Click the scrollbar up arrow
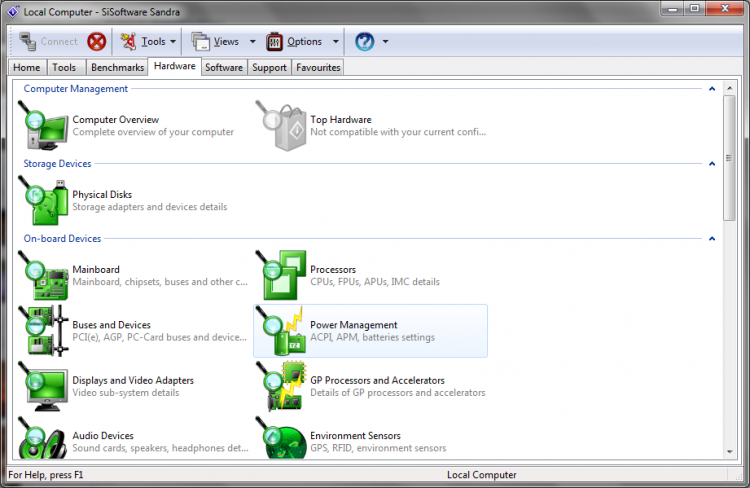Viewport: 750px width, 488px height. (729, 89)
